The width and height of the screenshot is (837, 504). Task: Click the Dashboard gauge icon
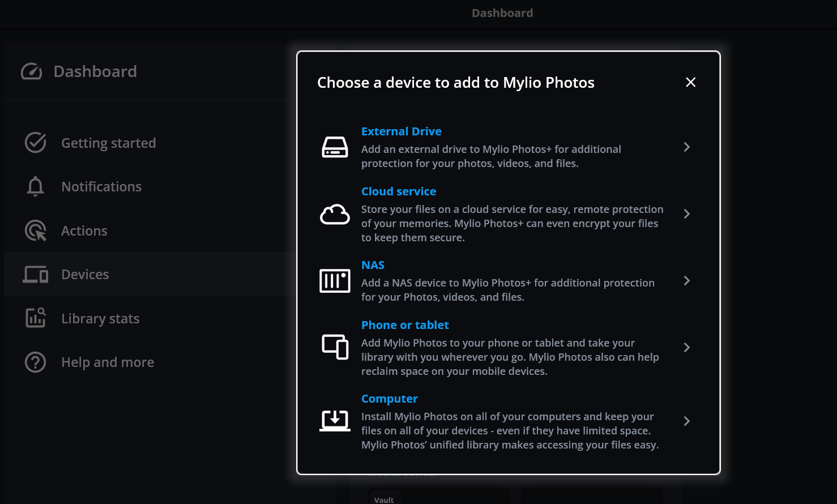32,71
